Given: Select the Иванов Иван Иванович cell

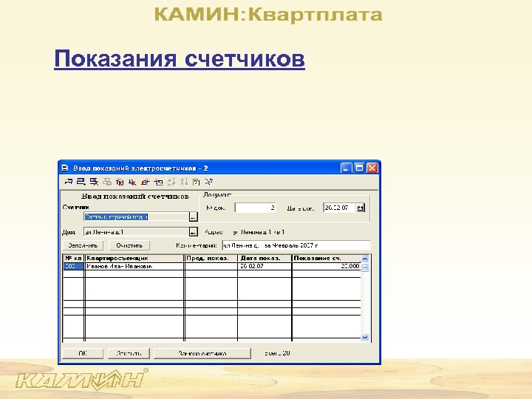Looking at the screenshot, I should click(x=134, y=266).
